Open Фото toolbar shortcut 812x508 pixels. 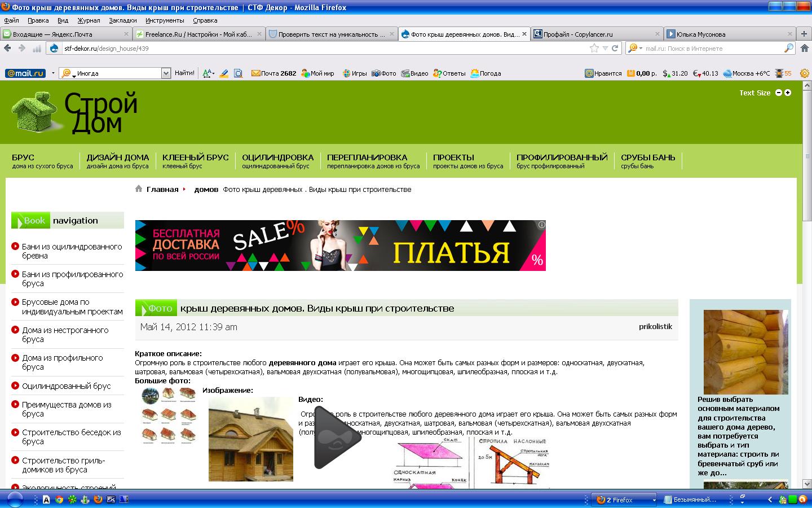tap(383, 73)
